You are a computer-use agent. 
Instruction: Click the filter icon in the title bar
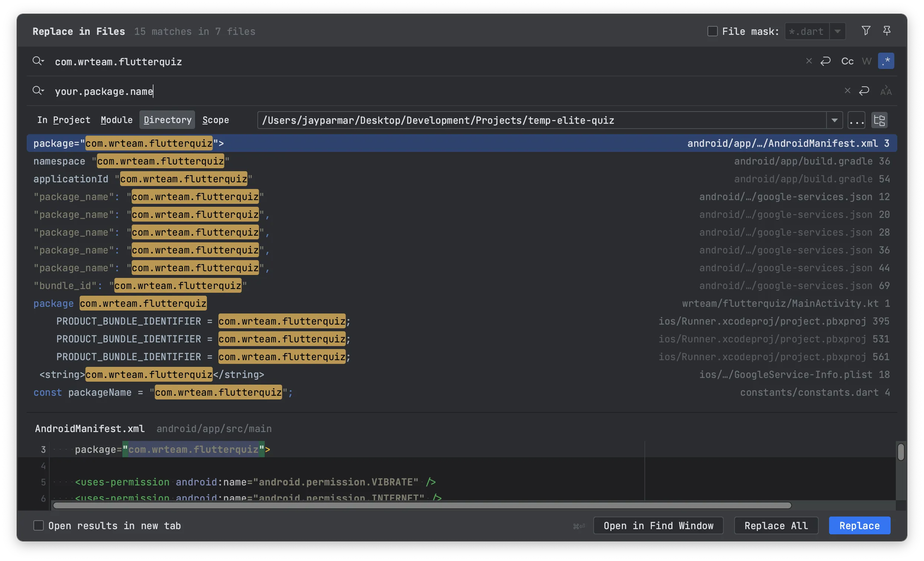[866, 31]
